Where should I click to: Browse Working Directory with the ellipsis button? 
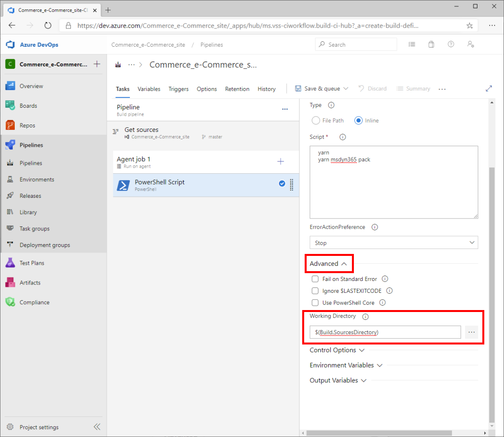[x=472, y=332]
